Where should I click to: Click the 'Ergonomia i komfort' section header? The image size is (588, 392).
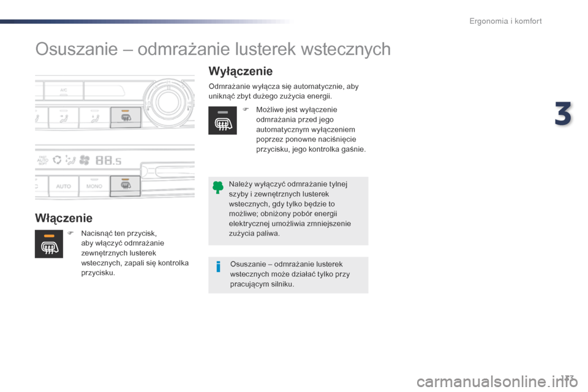(505, 21)
